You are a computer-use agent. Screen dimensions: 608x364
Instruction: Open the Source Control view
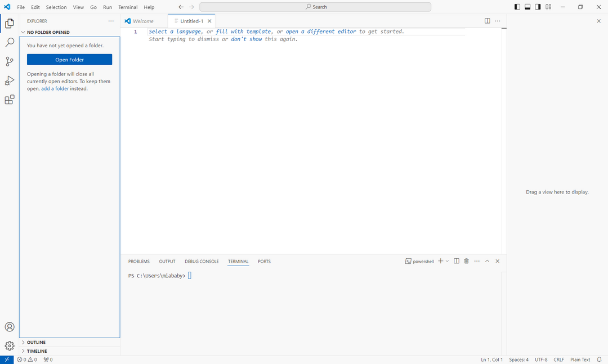coord(10,61)
